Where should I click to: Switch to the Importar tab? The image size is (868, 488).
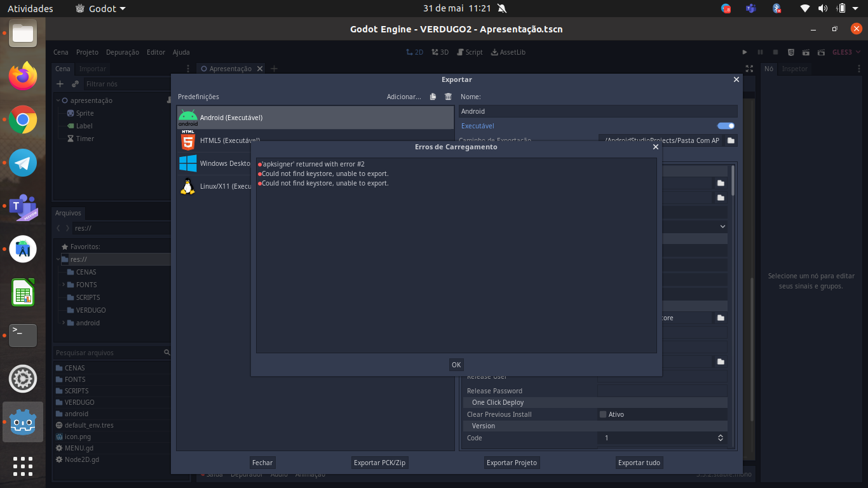(92, 69)
